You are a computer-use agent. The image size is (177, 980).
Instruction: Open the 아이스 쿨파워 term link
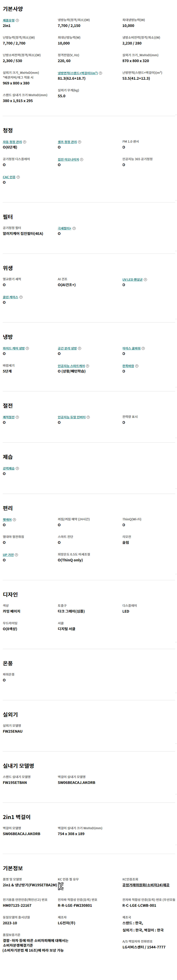click(x=131, y=349)
